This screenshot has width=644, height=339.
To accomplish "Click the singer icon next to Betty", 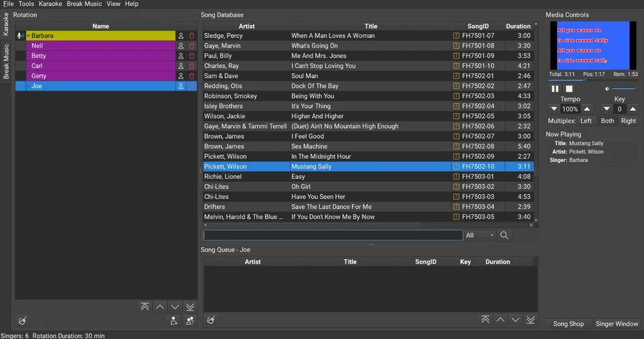I will 180,56.
